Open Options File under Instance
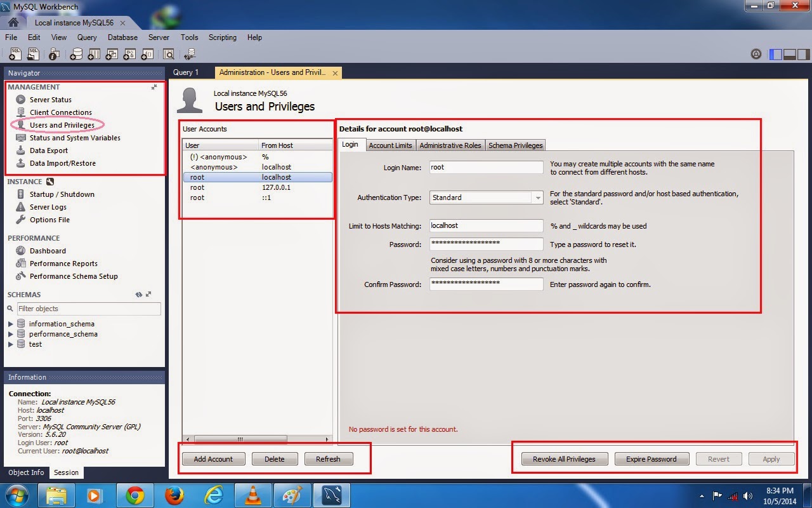Image resolution: width=812 pixels, height=508 pixels. click(x=49, y=220)
